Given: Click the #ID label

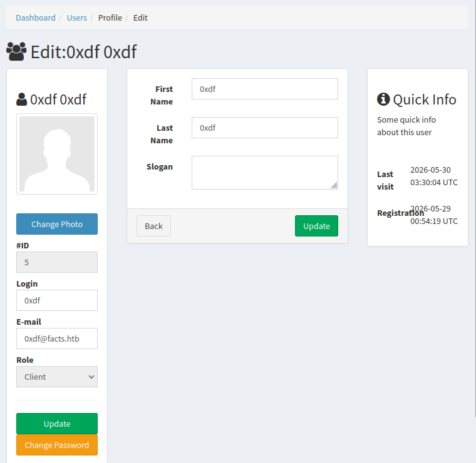Looking at the screenshot, I should point(23,245).
